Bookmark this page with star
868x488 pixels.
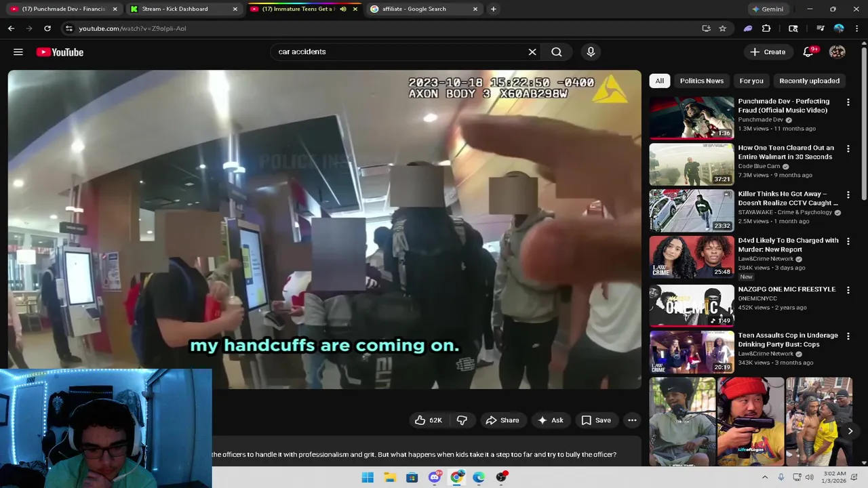tap(723, 28)
